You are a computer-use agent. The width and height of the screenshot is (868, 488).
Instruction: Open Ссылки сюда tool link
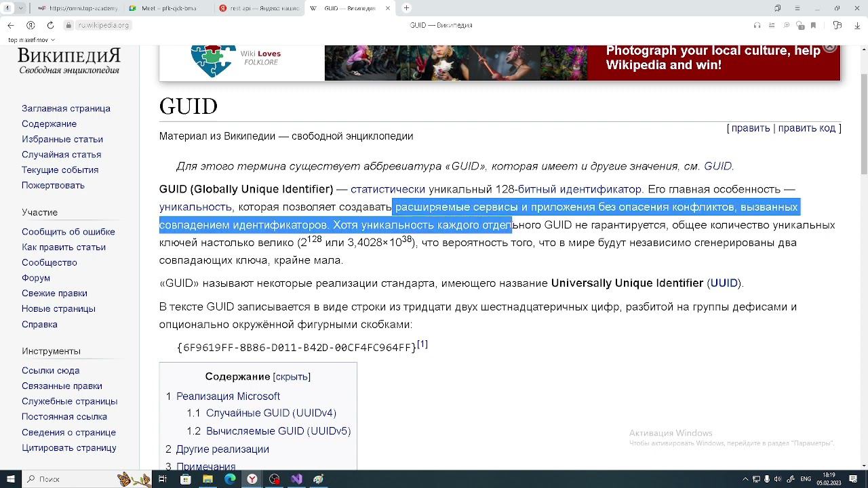[51, 371]
